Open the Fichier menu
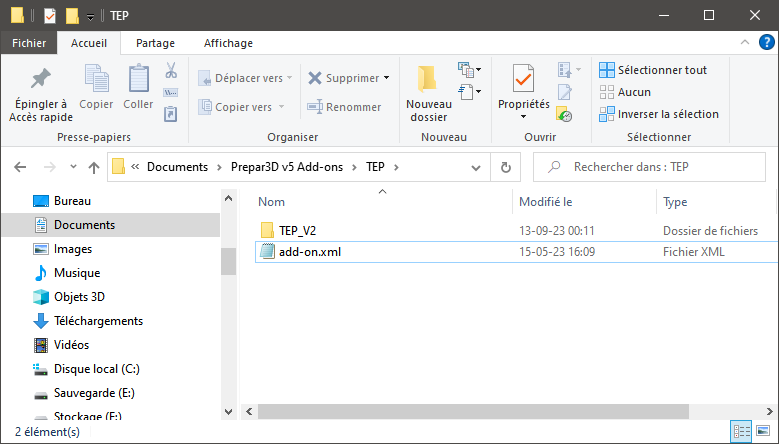This screenshot has height=444, width=779. pos(29,43)
